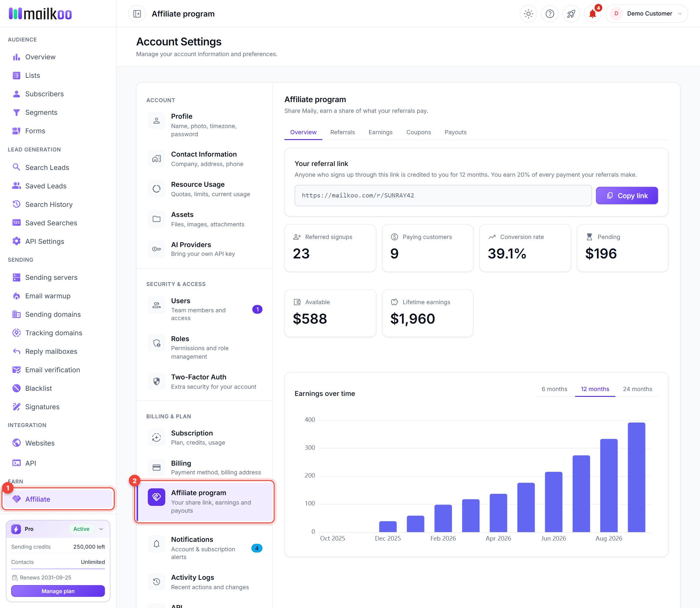Open Activity Logs settings
Screen dimensions: 700x608
point(204,582)
